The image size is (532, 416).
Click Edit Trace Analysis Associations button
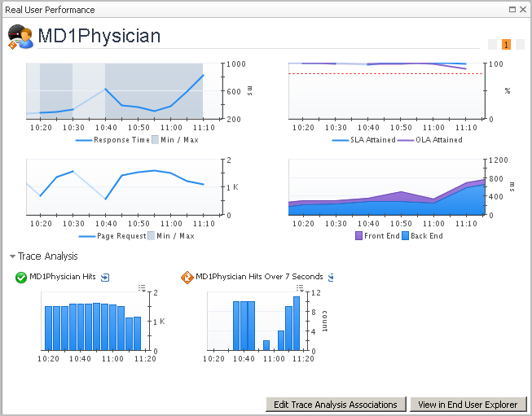336,405
